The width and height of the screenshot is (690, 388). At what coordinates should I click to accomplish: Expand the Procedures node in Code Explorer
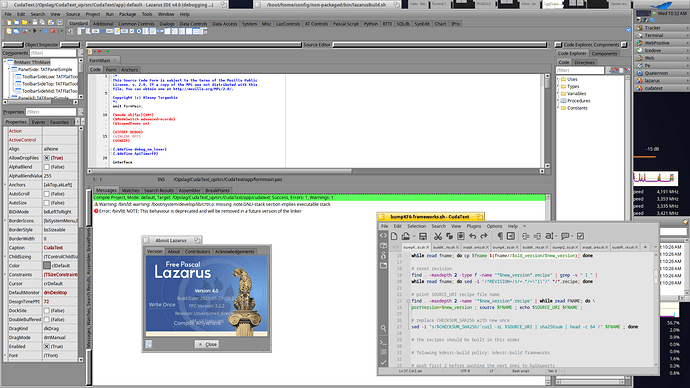[x=558, y=101]
